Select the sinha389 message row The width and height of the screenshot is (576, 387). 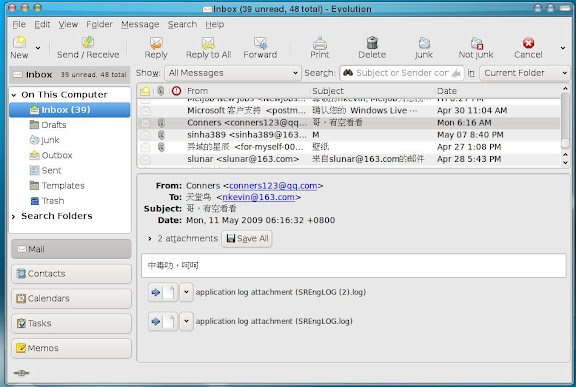click(x=349, y=135)
